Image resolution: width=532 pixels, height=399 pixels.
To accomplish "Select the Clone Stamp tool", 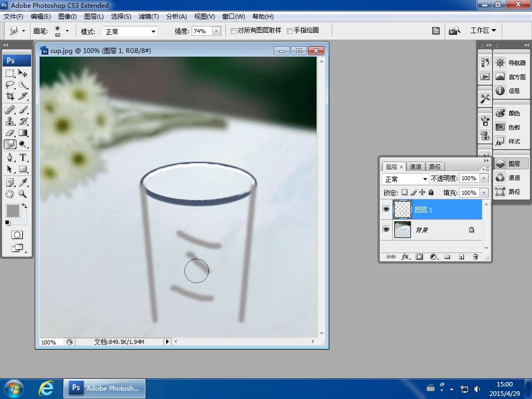I will (x=10, y=121).
